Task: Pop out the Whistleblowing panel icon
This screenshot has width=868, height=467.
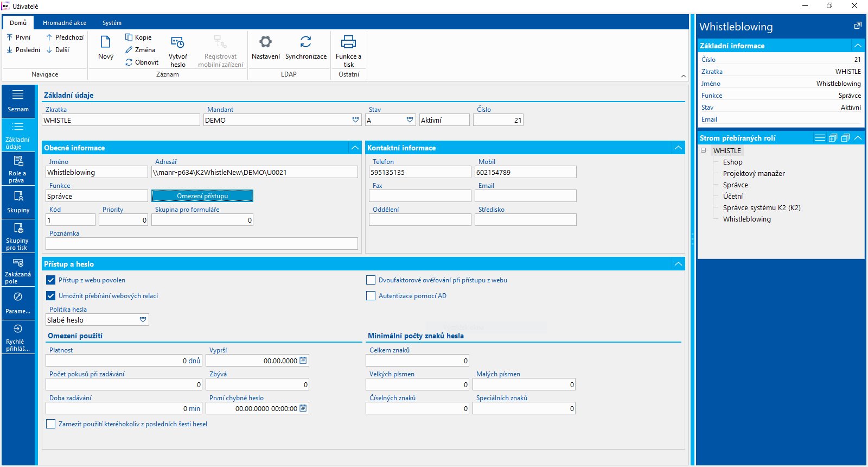Action: [858, 26]
